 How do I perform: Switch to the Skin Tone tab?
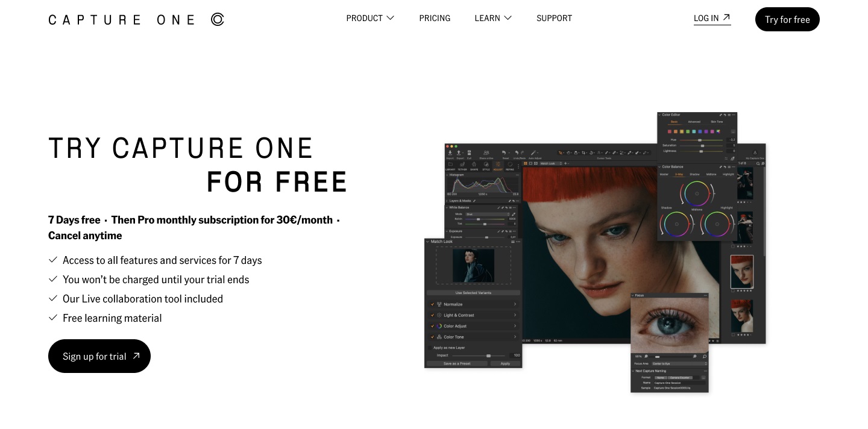716,122
